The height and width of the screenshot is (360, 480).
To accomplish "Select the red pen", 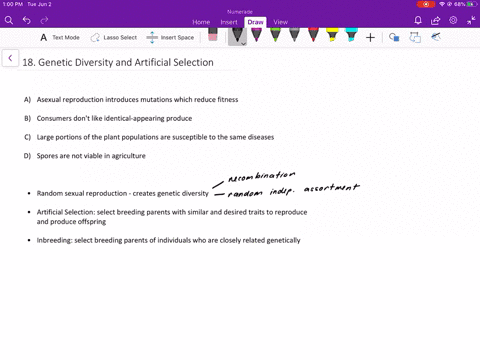I will (x=313, y=35).
